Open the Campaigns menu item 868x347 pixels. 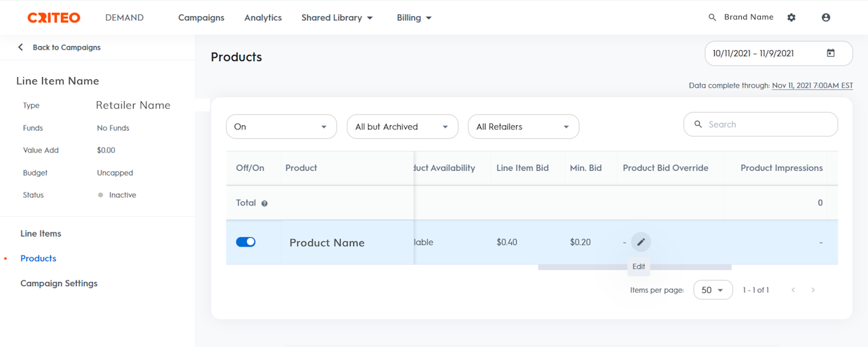click(x=201, y=18)
